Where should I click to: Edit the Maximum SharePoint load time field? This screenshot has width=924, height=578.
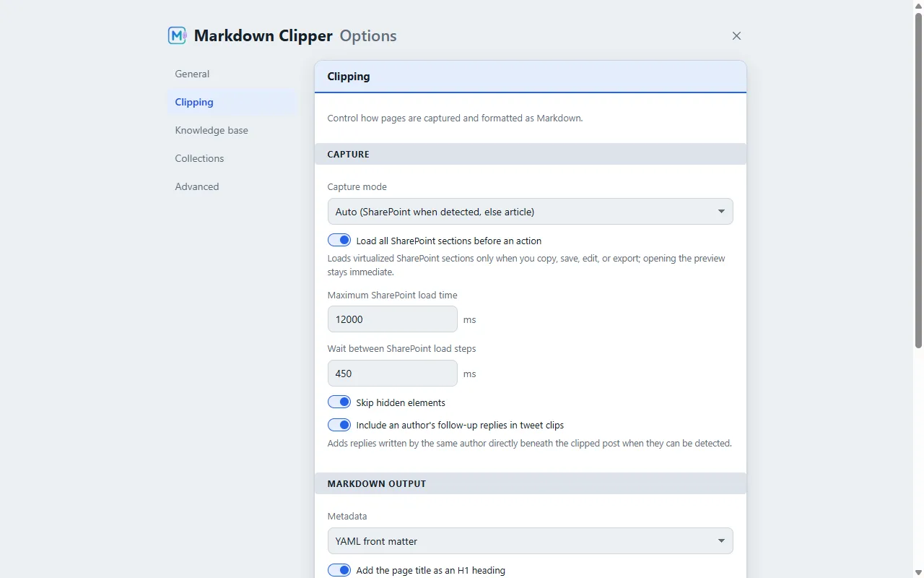[x=392, y=319]
